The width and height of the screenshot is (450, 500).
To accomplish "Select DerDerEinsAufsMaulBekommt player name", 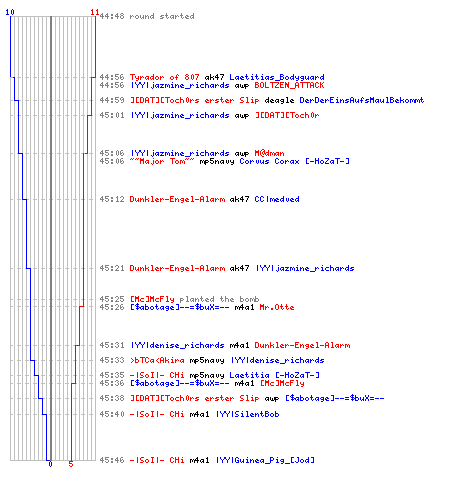I will (x=362, y=100).
